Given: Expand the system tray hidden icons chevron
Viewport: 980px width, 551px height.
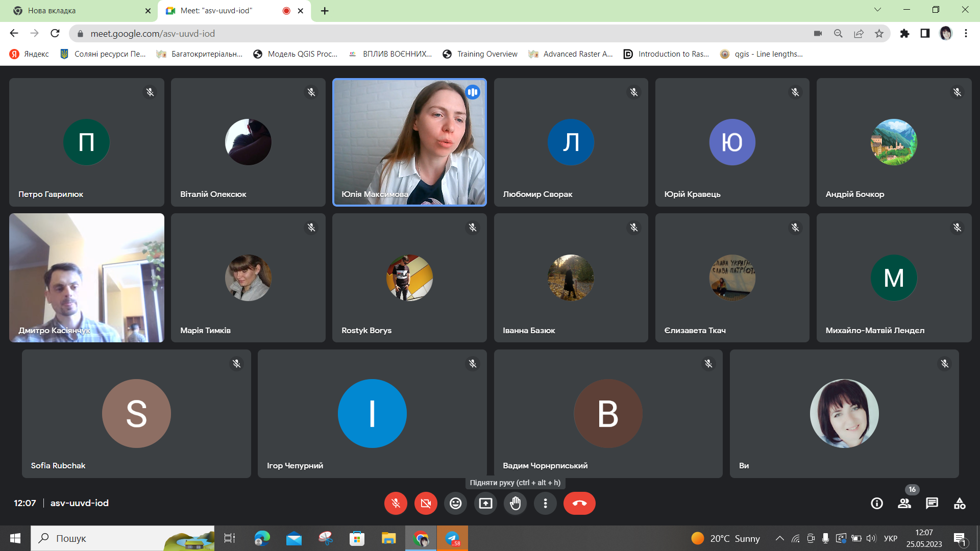Looking at the screenshot, I should point(779,538).
